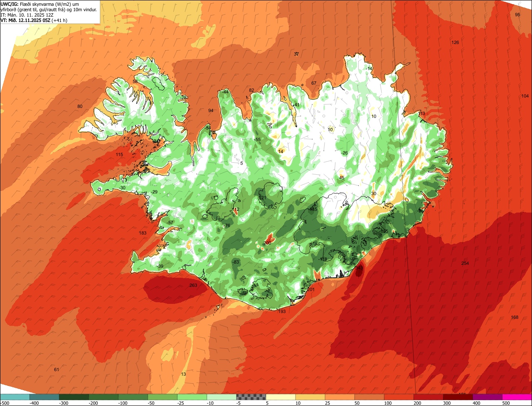This screenshot has width=532, height=406.
Task: Click the '-29' flux value on the map
Action: 154,192
